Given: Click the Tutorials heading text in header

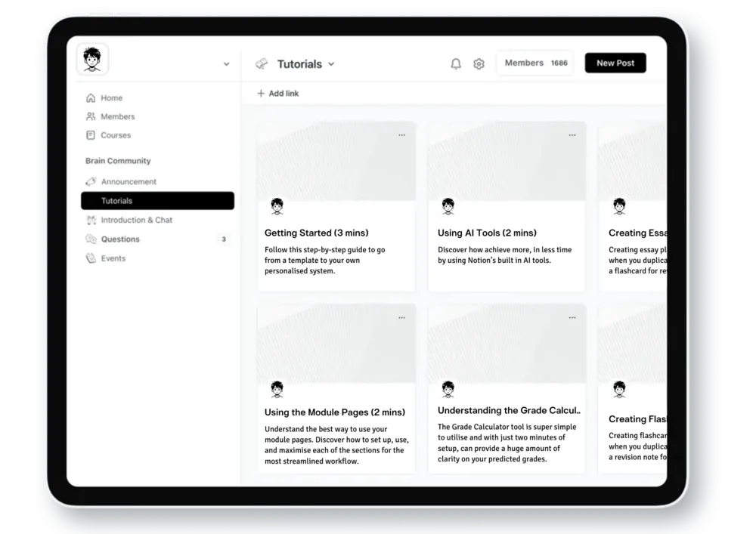Looking at the screenshot, I should (x=299, y=64).
